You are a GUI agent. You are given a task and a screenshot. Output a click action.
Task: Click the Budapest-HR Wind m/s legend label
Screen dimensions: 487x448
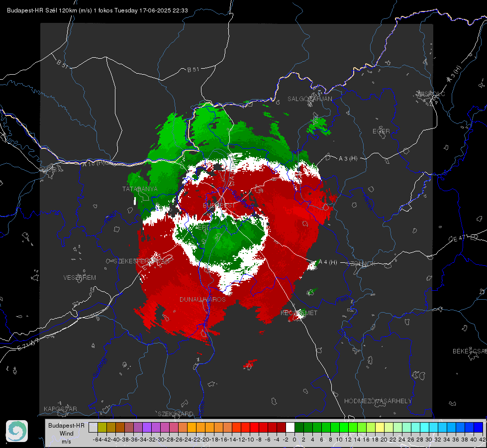click(x=67, y=433)
